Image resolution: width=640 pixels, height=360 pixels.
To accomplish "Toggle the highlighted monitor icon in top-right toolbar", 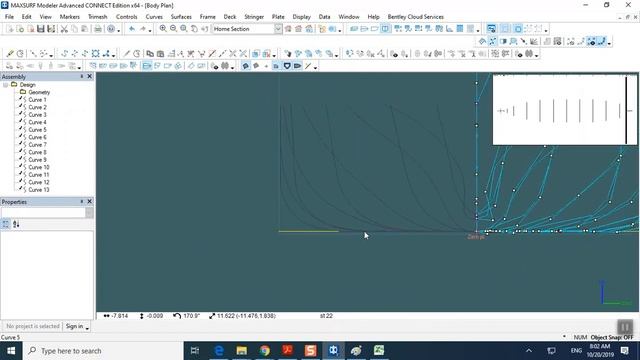I will point(491,29).
